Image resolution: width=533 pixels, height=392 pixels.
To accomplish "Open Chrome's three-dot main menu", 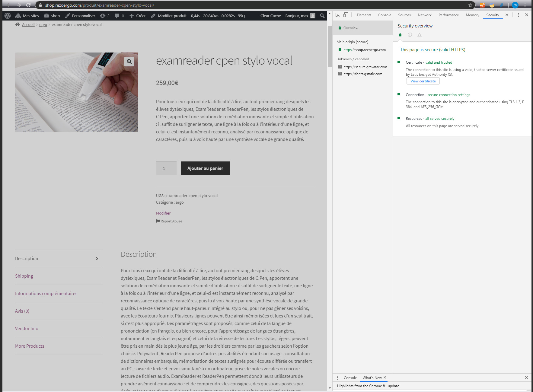I will tap(525, 5).
